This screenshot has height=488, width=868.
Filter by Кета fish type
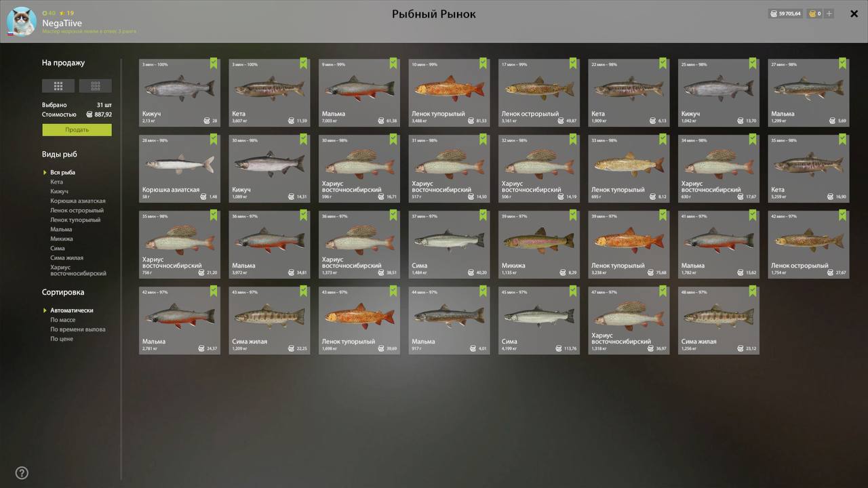[56, 182]
